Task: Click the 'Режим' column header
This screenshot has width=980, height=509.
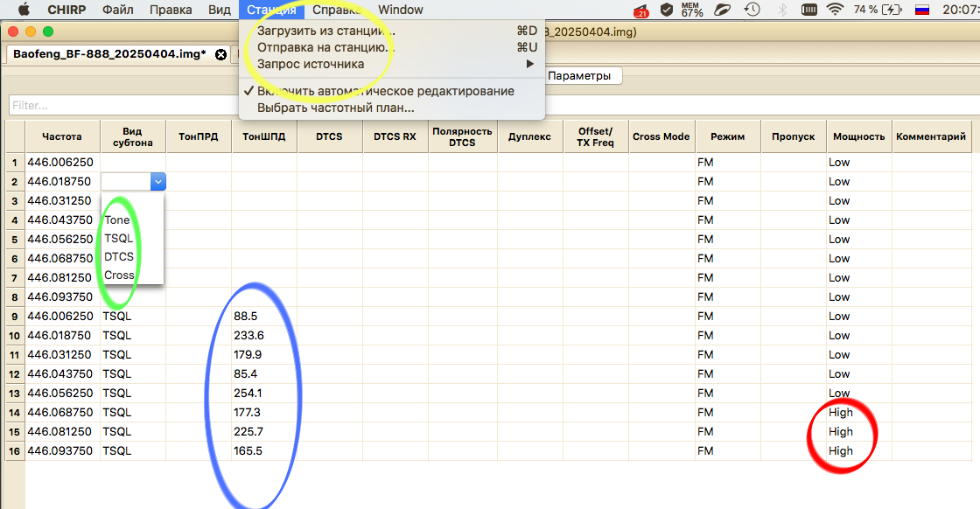Action: (727, 136)
